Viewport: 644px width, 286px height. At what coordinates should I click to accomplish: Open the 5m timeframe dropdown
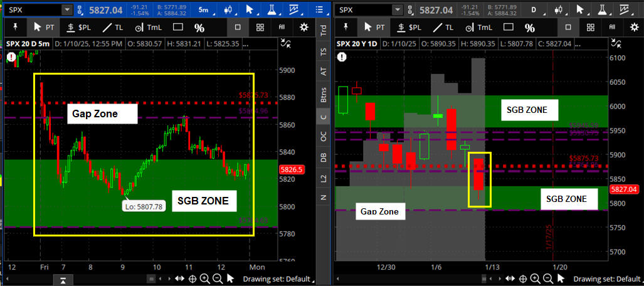[203, 9]
